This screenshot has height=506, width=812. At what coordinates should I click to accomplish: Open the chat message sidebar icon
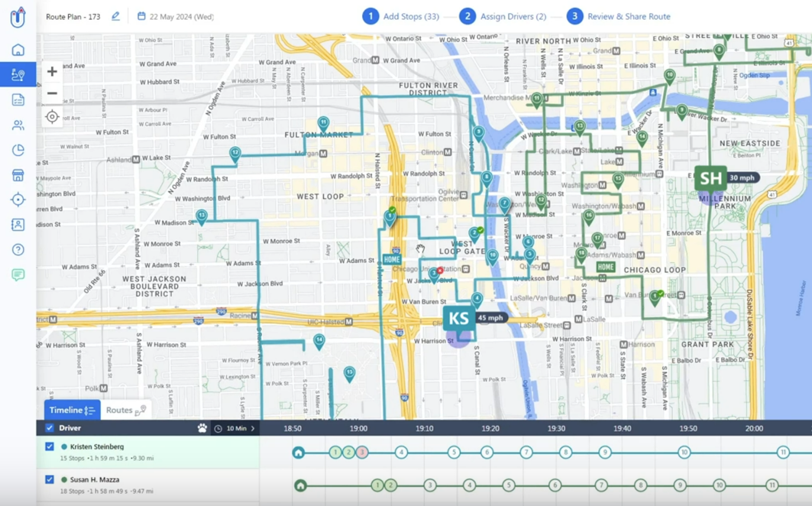pos(18,275)
